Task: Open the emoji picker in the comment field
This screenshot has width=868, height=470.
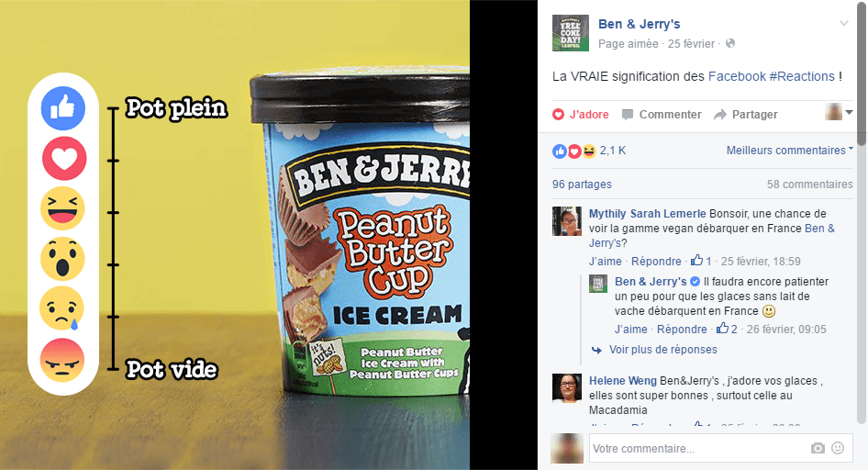Action: (x=838, y=448)
